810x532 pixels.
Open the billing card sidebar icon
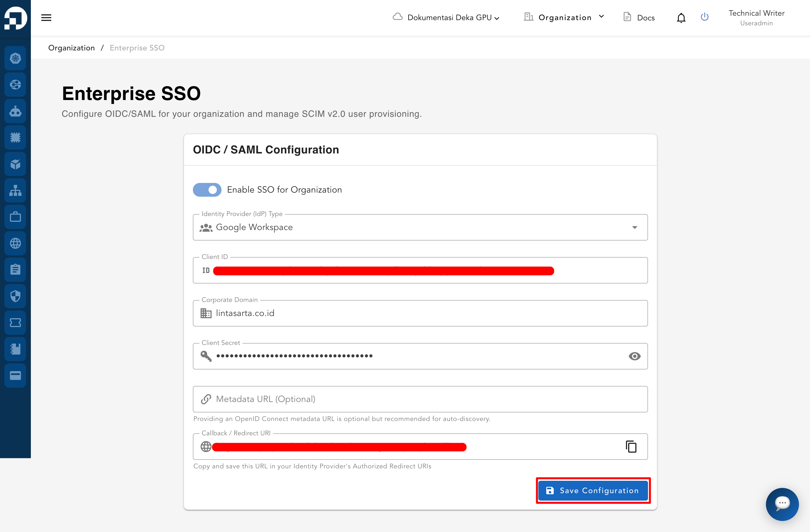(15, 375)
